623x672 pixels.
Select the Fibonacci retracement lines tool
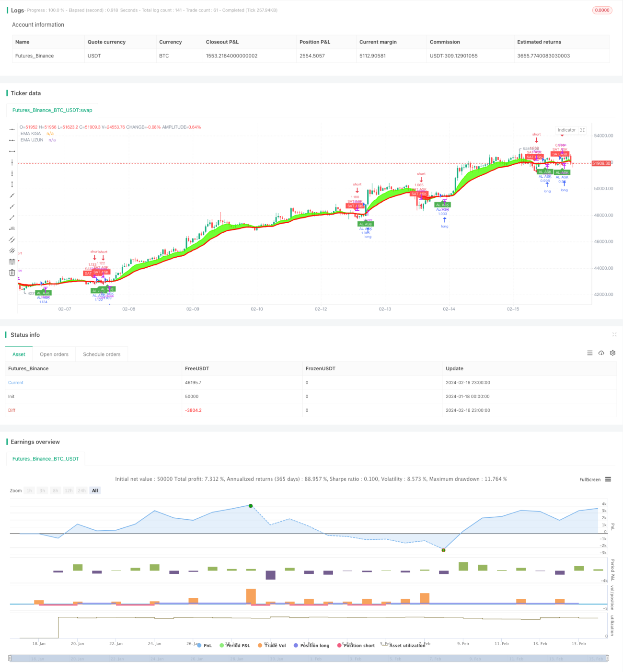12,262
